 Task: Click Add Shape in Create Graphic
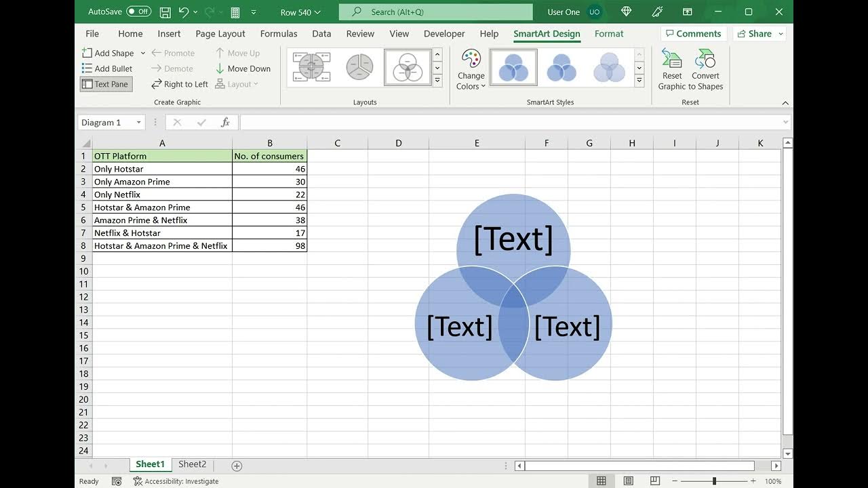tap(108, 53)
